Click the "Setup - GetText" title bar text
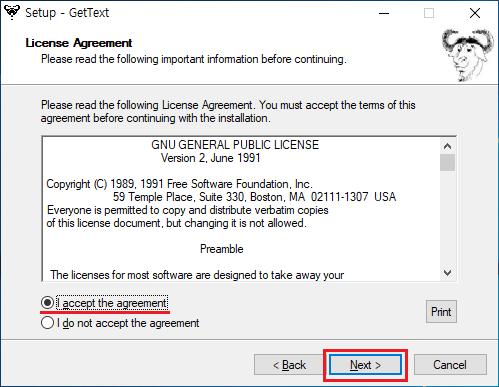Screen dimensions: 499x387 [67, 13]
